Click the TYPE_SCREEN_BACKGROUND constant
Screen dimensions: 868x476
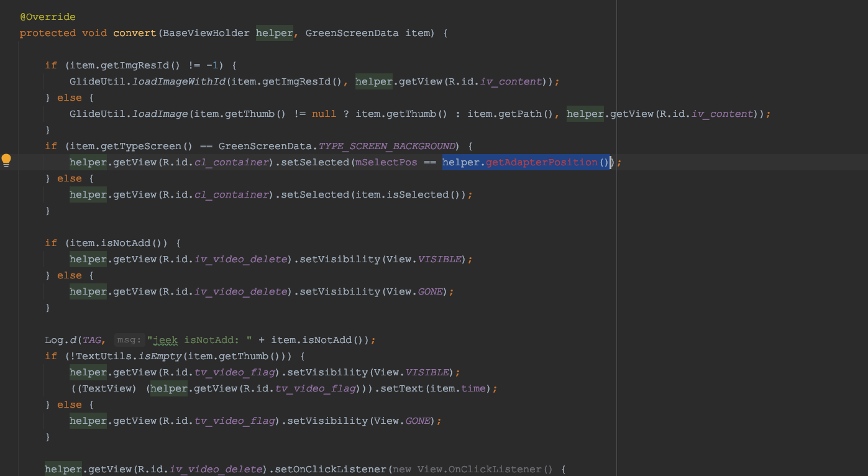point(386,146)
